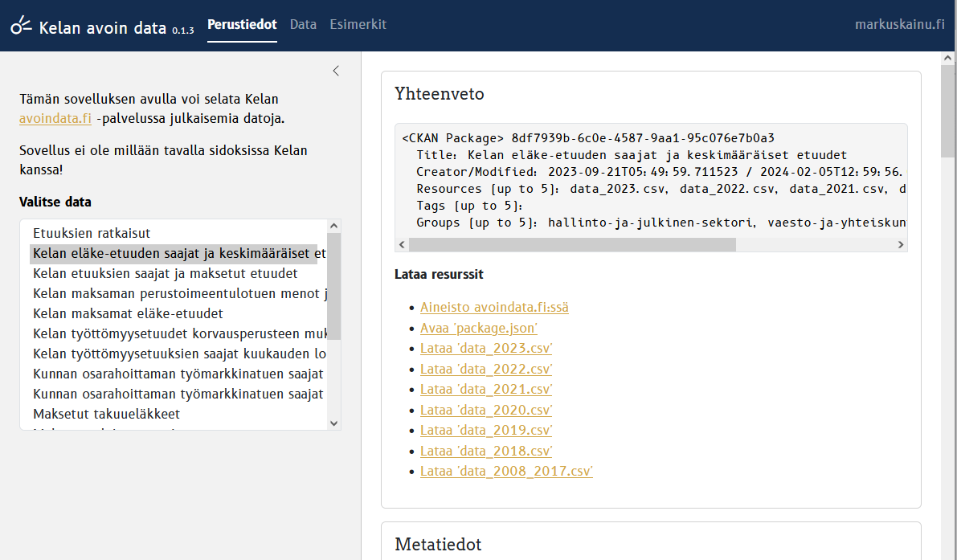
Task: Select 'Kelan etuuksien saajat ja maksetut etuudet'
Action: tap(165, 273)
